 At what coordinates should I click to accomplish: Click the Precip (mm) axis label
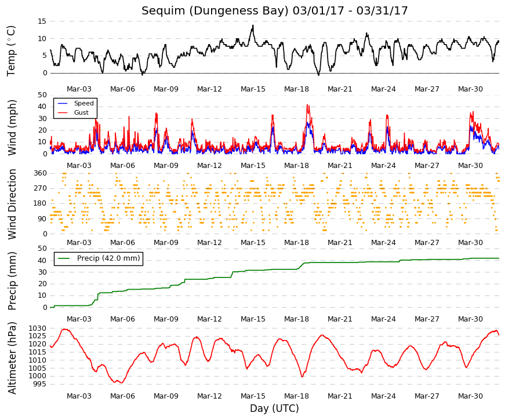coord(12,281)
